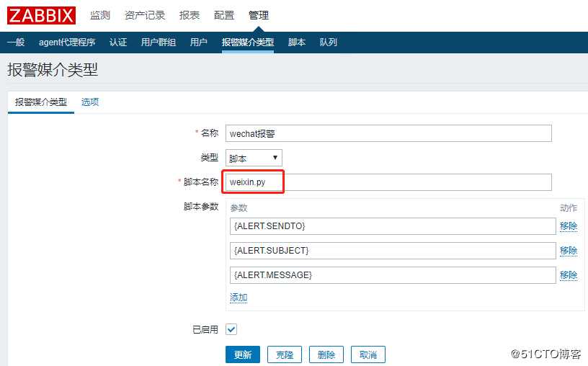Image resolution: width=588 pixels, height=366 pixels.
Task: Click the 删除 button
Action: coord(326,354)
